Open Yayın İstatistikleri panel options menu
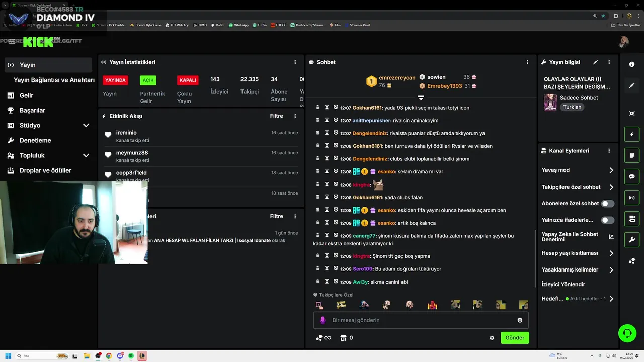 295,62
